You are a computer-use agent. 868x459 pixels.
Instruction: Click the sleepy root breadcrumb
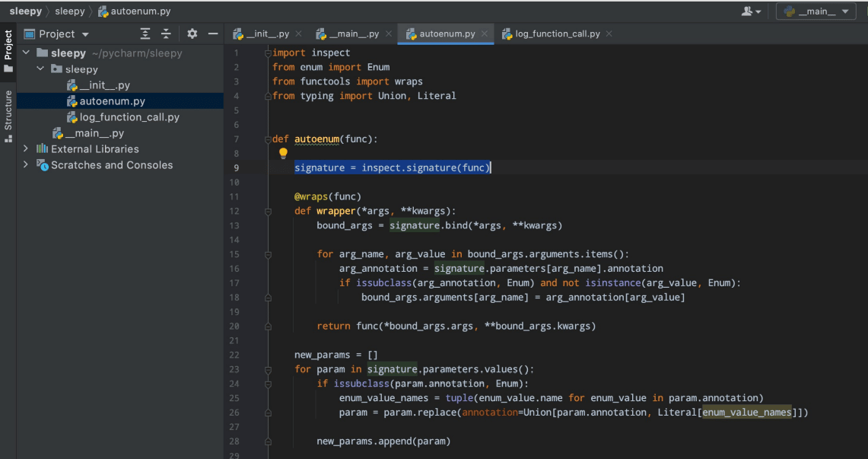pyautogui.click(x=25, y=11)
